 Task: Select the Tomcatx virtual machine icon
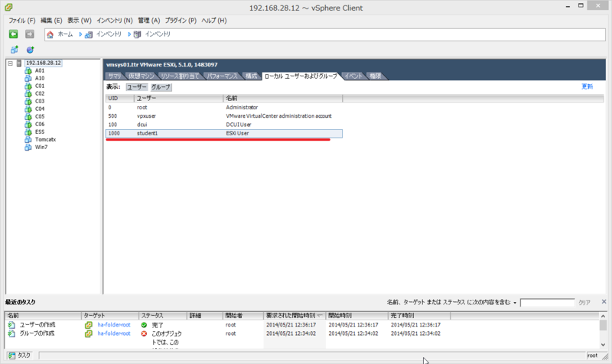(x=28, y=139)
